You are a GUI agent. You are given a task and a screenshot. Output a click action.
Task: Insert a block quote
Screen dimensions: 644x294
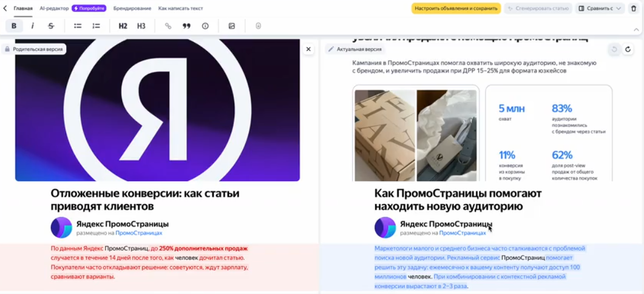click(186, 26)
